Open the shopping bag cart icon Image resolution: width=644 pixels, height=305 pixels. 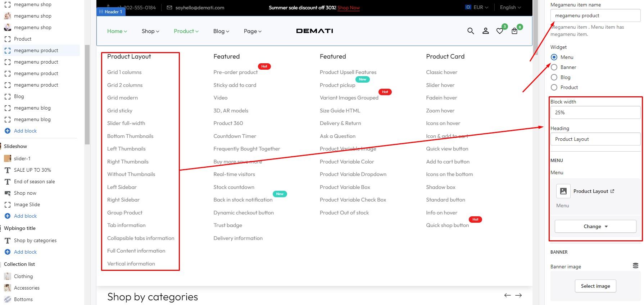(x=514, y=31)
